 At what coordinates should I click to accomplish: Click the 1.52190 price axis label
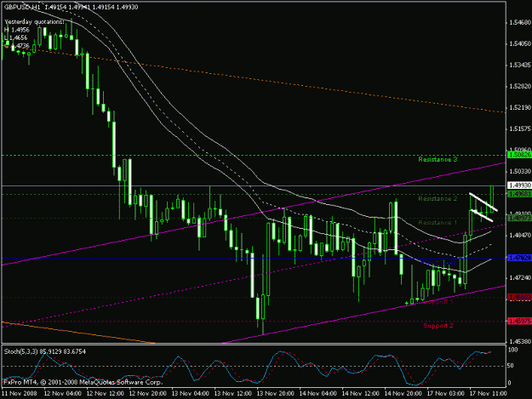point(519,107)
